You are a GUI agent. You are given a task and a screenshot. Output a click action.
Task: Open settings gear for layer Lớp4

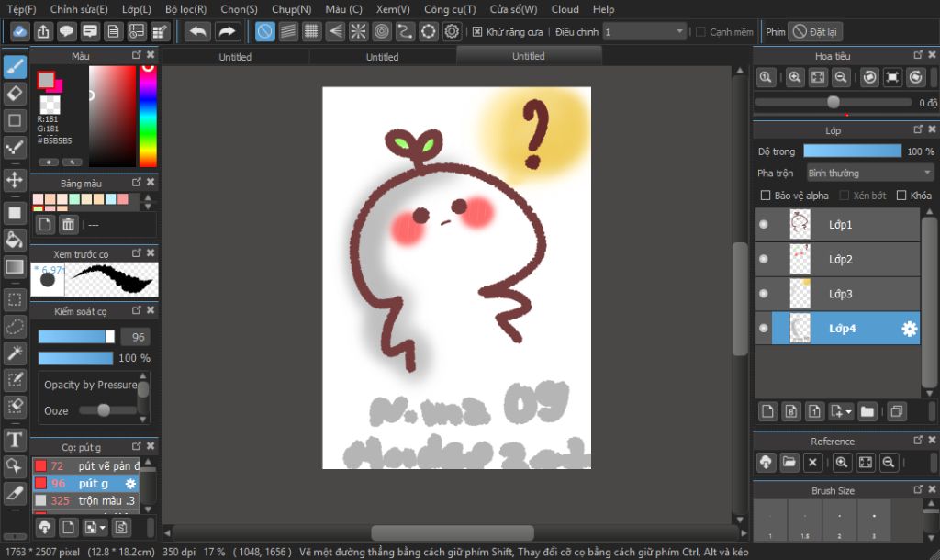(909, 329)
